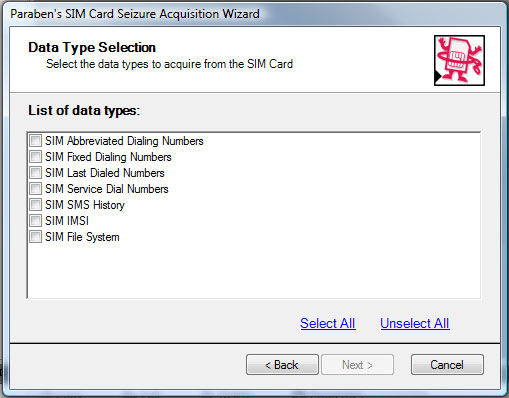Screen dimensions: 509x398
Task: Select SIM SMS History checkbox
Action: coord(35,204)
